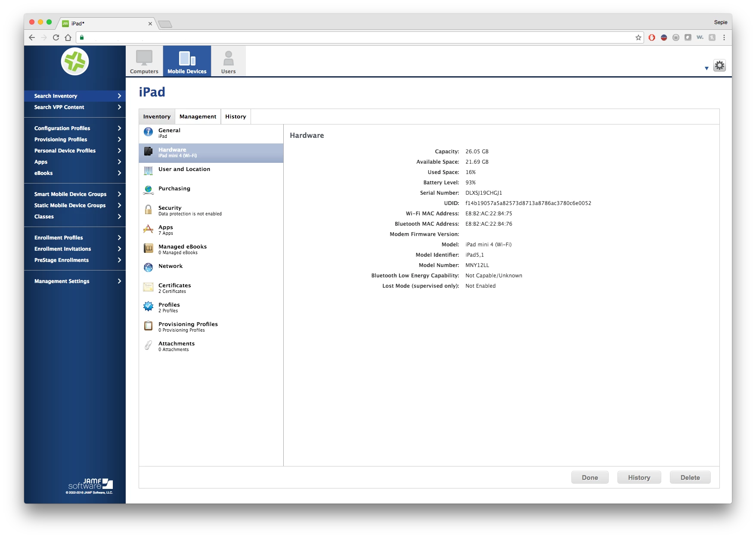Expand Configuration Profiles chevron
Image resolution: width=756 pixels, height=538 pixels.
119,128
